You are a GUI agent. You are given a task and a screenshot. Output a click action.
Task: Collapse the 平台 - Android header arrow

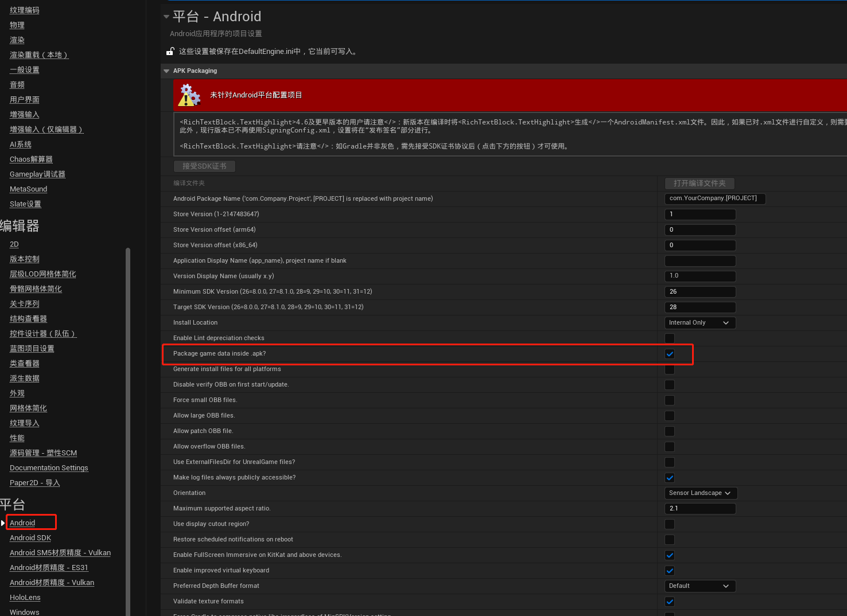(x=166, y=17)
